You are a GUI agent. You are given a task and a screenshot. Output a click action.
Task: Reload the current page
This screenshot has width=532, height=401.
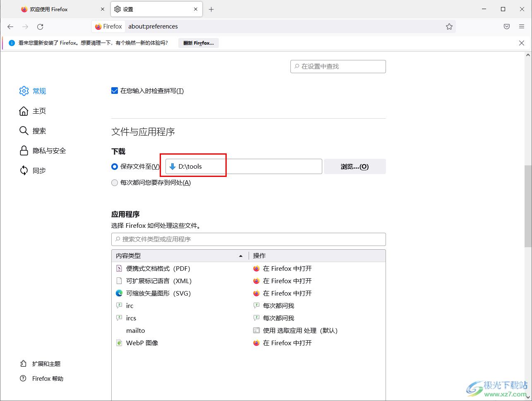tap(40, 26)
